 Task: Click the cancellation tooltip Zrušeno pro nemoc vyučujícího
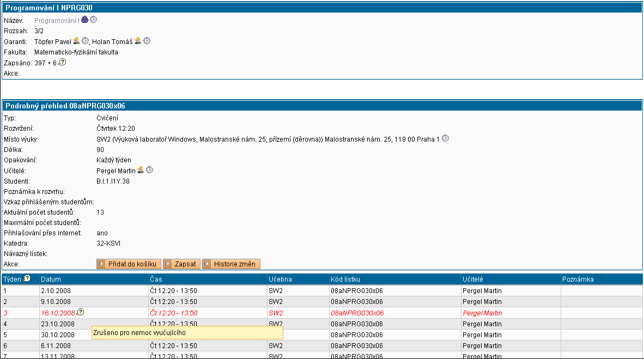pos(187,332)
